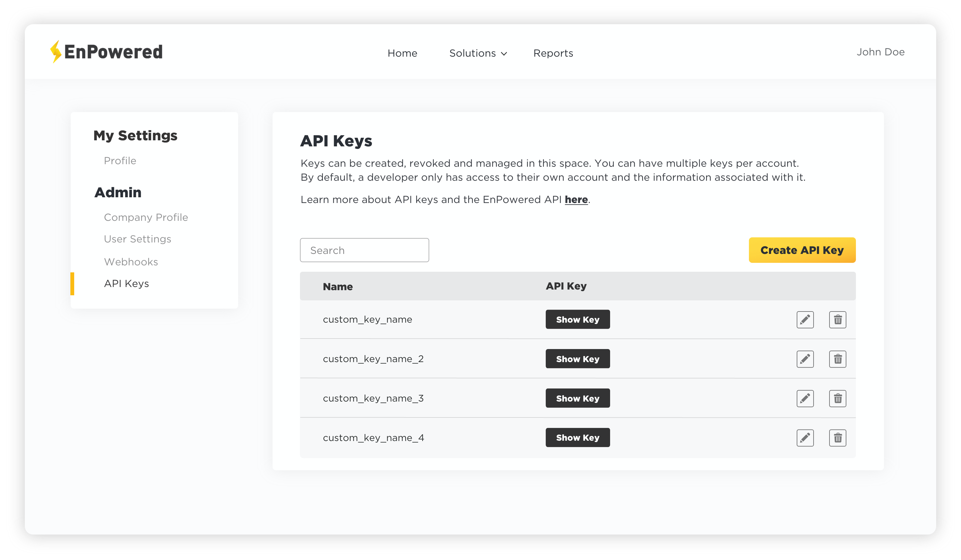The image size is (961, 560).
Task: Click the Admin sidebar heading
Action: (118, 193)
